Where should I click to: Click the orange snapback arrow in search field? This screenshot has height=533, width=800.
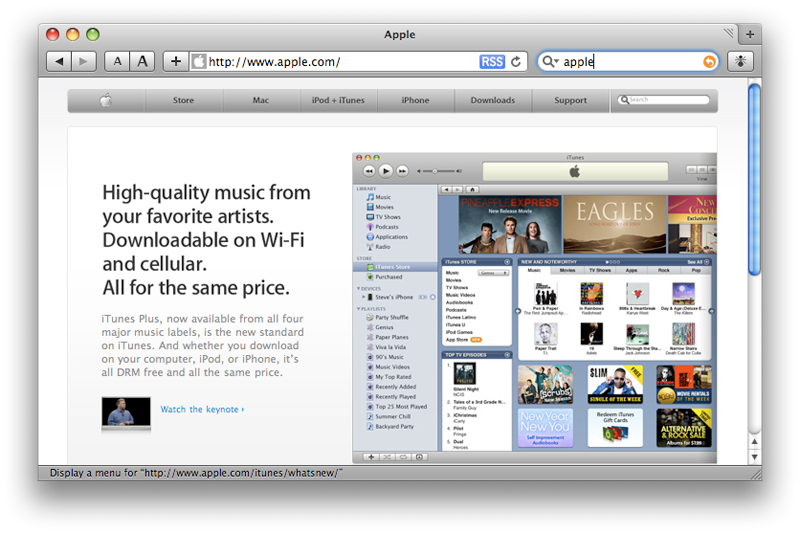[709, 62]
